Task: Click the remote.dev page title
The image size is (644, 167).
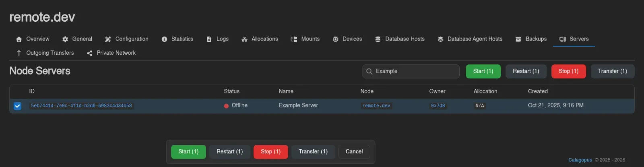Action: [42, 17]
